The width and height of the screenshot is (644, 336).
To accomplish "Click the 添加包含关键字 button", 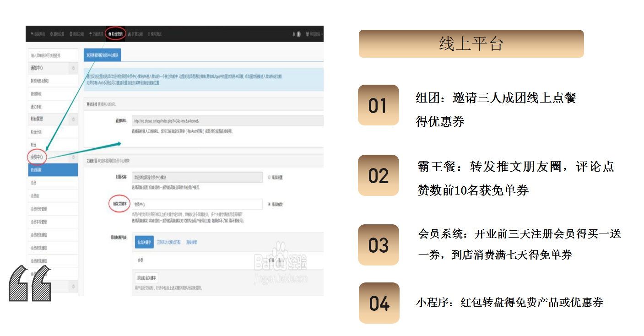I will (146, 278).
